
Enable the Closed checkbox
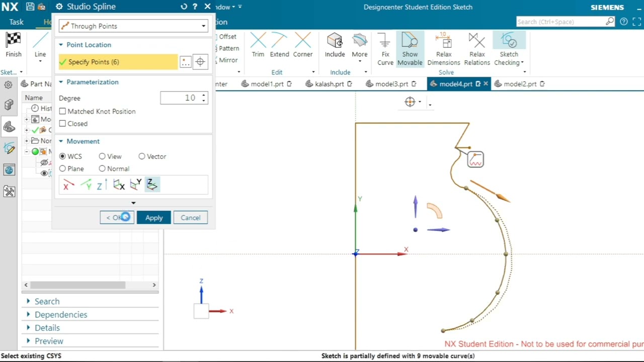(62, 123)
